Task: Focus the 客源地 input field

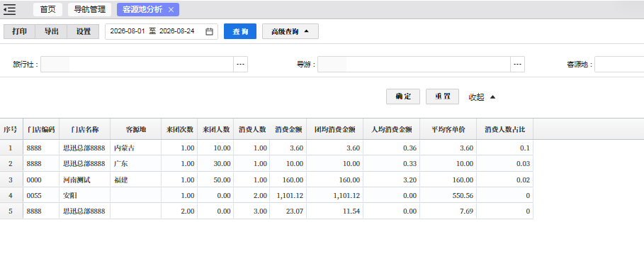Action: [619, 65]
